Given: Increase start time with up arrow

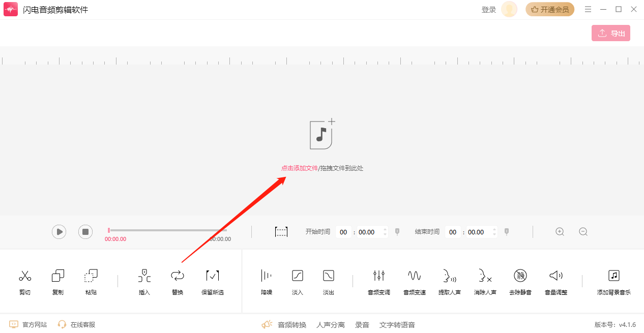Looking at the screenshot, I should (385, 229).
